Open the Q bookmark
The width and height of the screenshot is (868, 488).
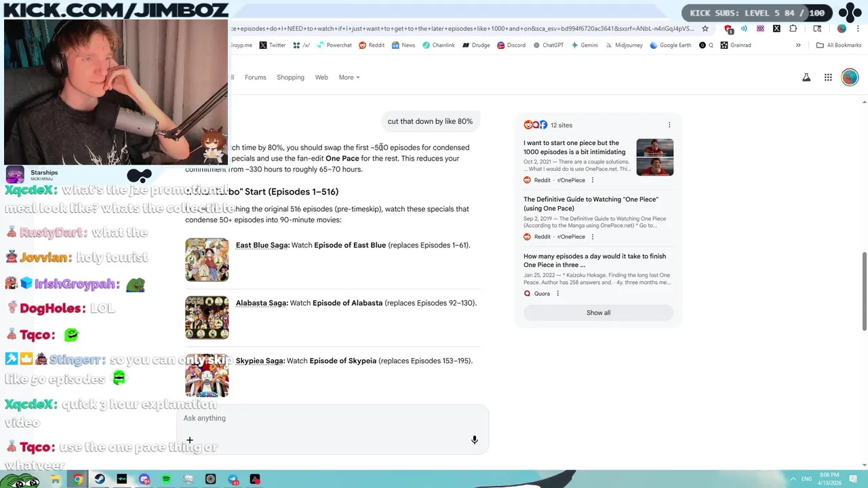pos(706,45)
